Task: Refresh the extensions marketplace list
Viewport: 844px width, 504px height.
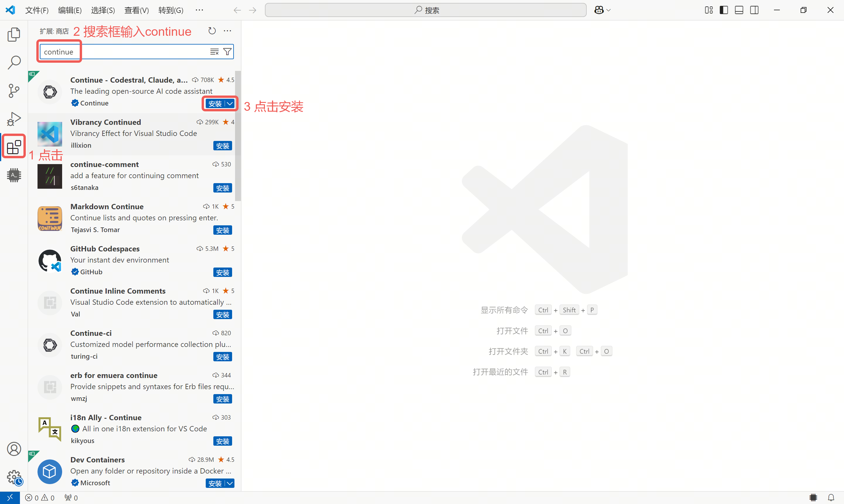Action: tap(212, 31)
